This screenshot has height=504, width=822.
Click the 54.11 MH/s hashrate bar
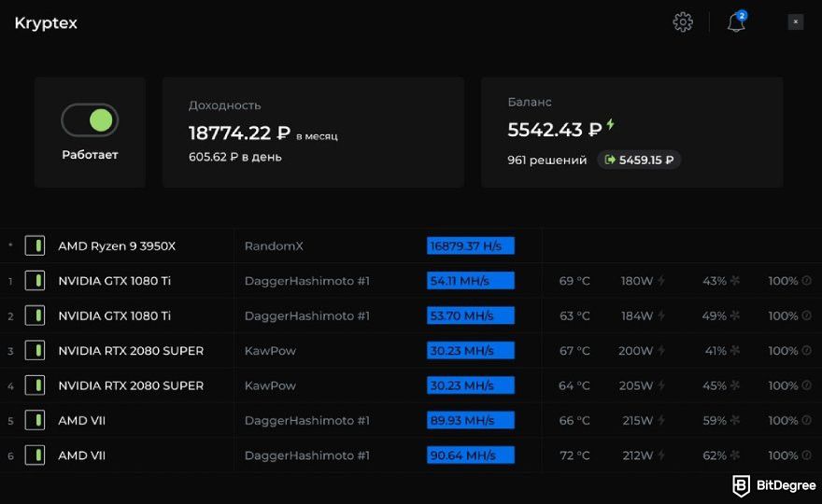[470, 281]
